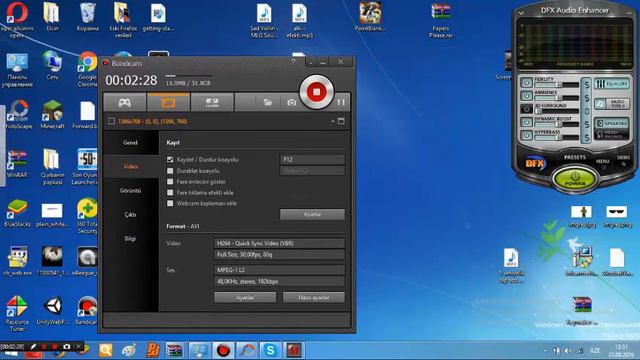Click the DFX logo
The width and height of the screenshot is (640, 360).
(536, 164)
